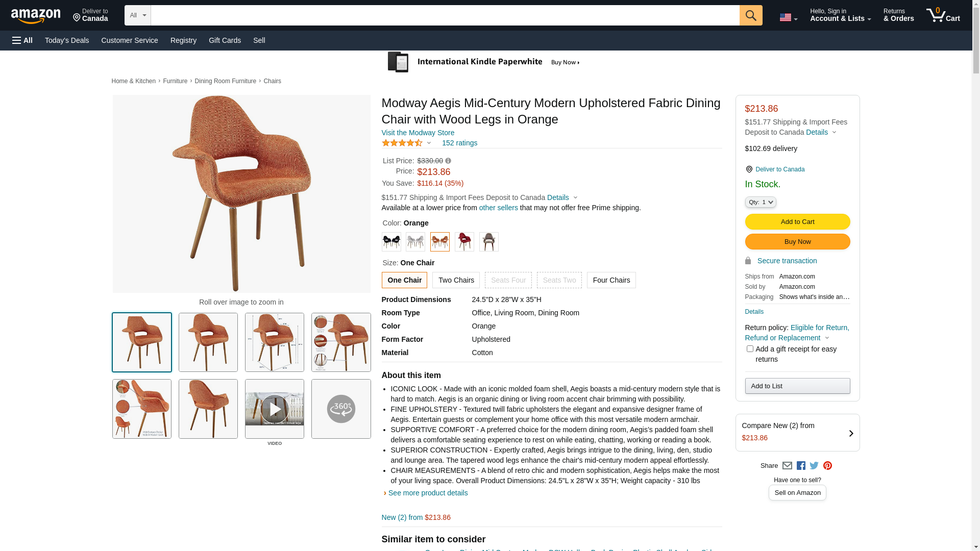Play the product video thumbnail
This screenshot has height=551, width=980.
(275, 409)
